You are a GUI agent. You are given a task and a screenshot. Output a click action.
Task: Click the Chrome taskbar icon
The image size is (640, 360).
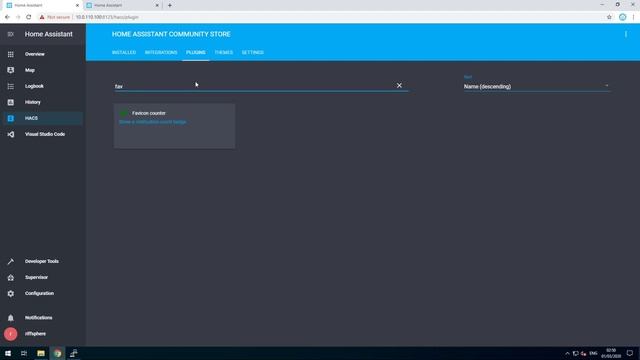[58, 353]
